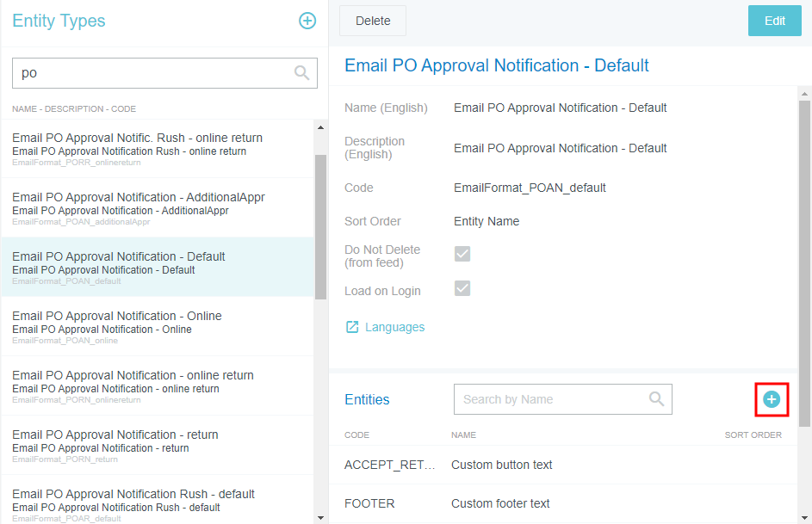Image resolution: width=812 pixels, height=524 pixels.
Task: Sort entities by Sort Order column header
Action: click(x=753, y=435)
